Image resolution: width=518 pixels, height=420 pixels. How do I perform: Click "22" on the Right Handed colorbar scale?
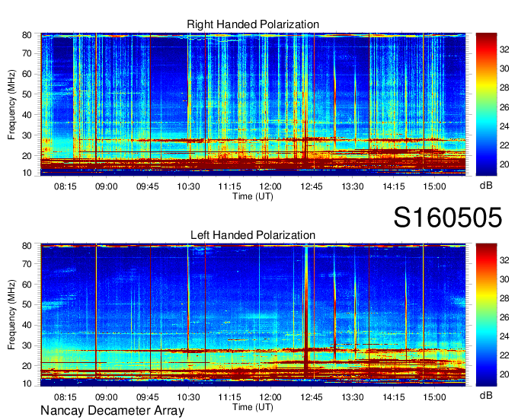pyautogui.click(x=504, y=145)
